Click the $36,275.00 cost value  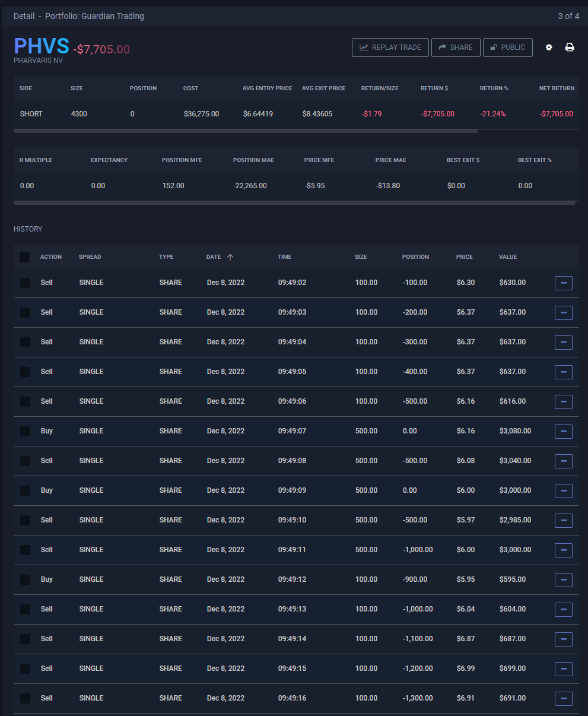tap(201, 113)
